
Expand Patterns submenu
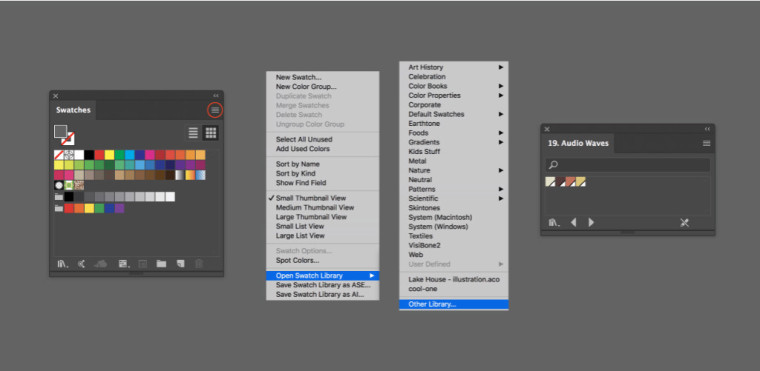point(454,189)
